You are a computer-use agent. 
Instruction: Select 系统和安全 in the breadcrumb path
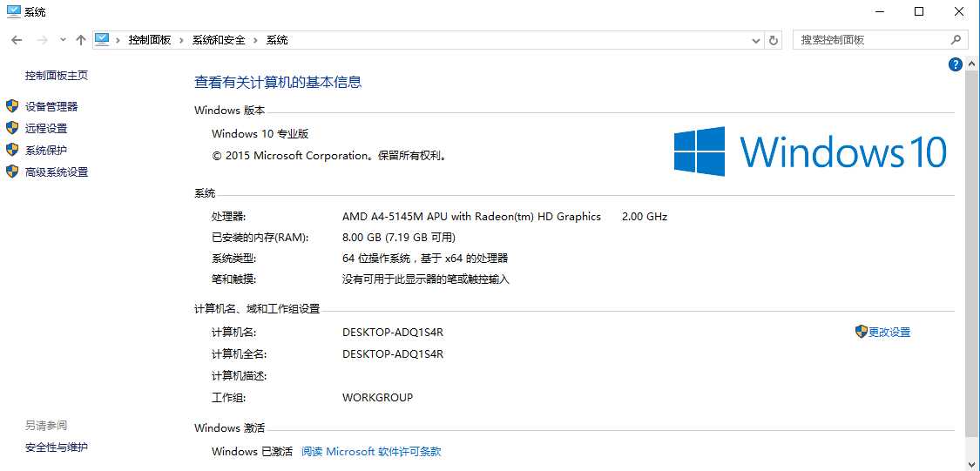tap(219, 40)
